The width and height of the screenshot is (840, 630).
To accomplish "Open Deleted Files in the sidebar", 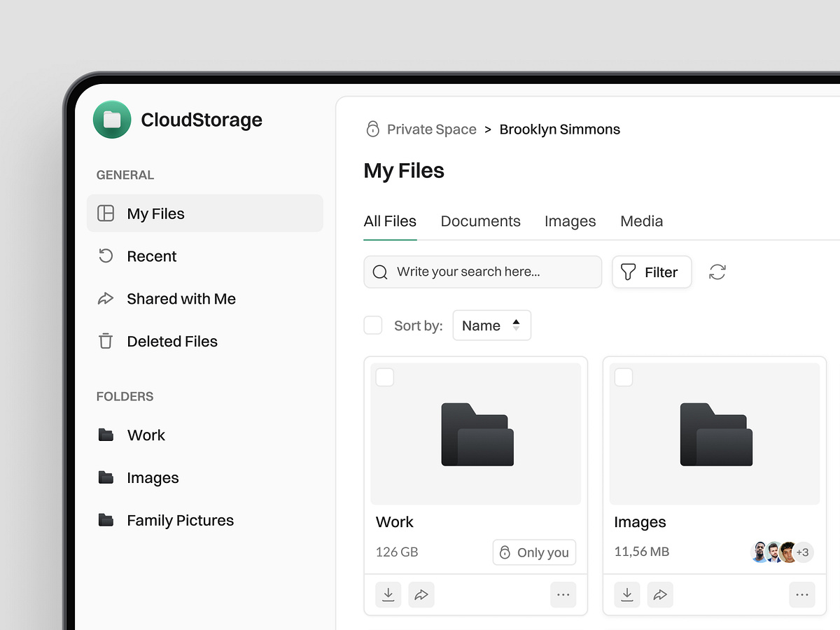I will [205, 342].
